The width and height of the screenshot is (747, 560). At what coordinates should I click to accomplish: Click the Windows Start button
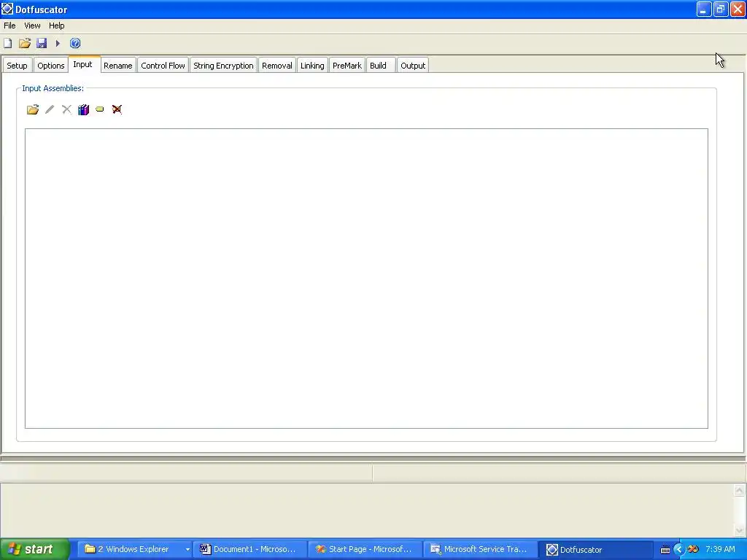point(35,550)
